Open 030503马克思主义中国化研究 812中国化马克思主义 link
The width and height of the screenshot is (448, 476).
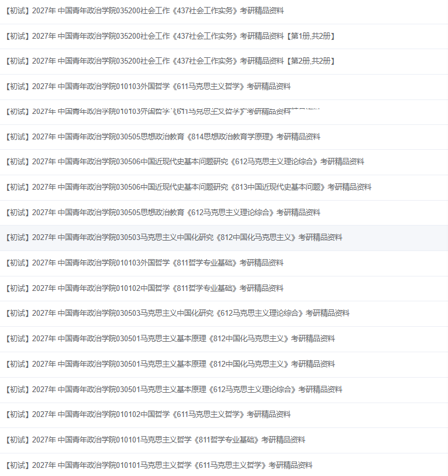[174, 238]
